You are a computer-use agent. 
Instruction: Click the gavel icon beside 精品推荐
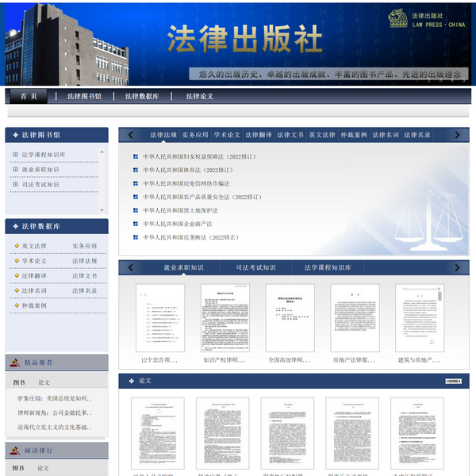[x=14, y=363]
